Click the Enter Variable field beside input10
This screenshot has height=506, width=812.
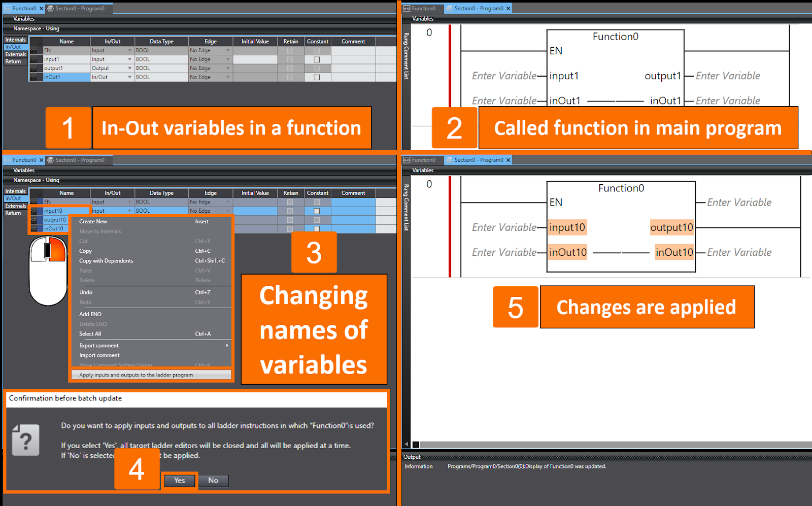pos(505,227)
